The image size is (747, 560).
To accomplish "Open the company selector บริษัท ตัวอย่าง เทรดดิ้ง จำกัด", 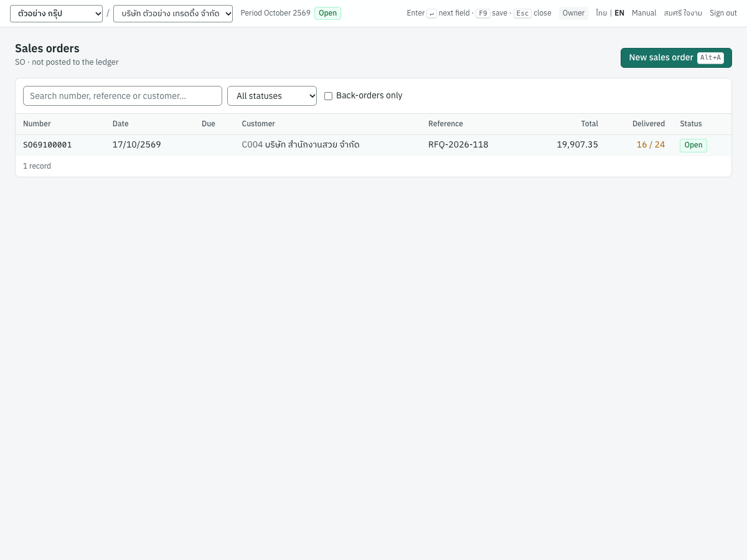I will (173, 14).
